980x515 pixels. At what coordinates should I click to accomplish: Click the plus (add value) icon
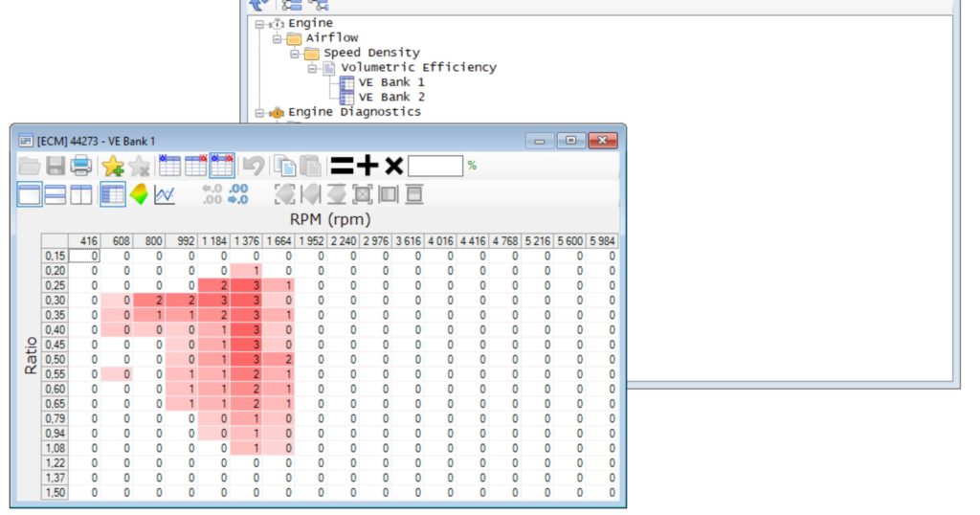pyautogui.click(x=367, y=166)
